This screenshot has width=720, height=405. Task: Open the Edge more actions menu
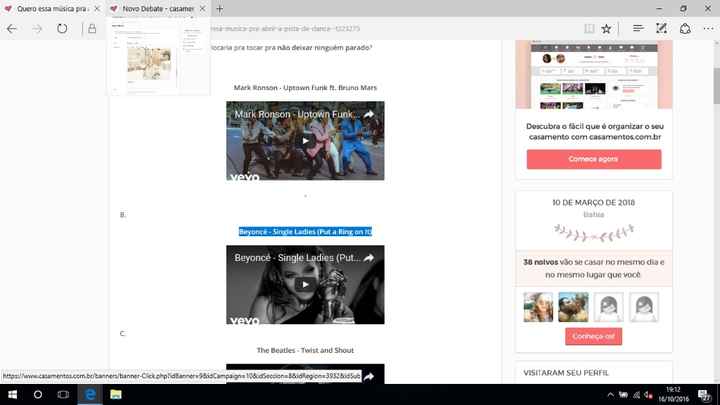click(x=709, y=28)
